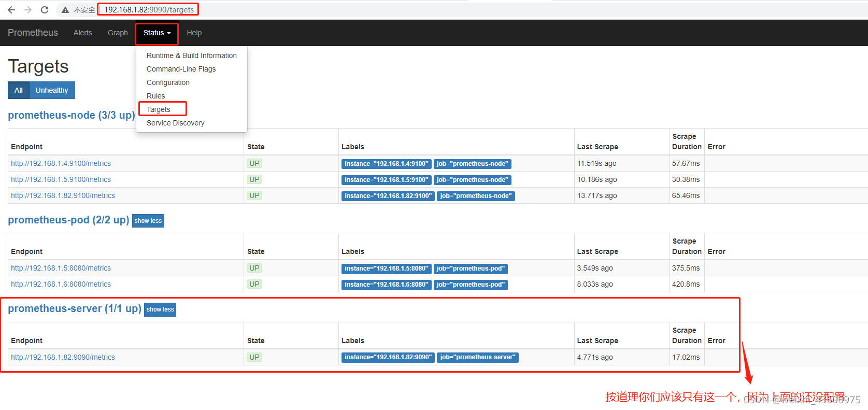Click the UP state badge for 192.168.1.82:9090
The width and height of the screenshot is (868, 410).
point(254,357)
